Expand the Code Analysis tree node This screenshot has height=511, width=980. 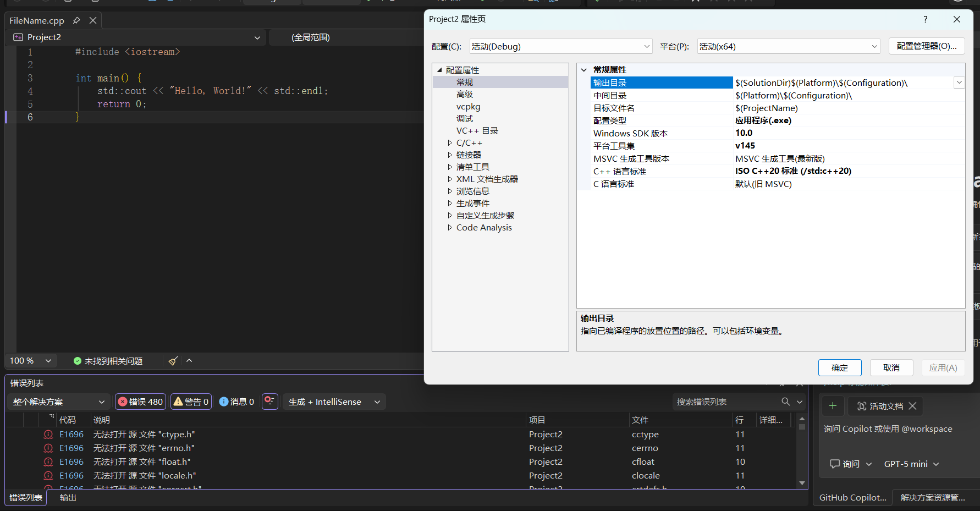point(450,228)
